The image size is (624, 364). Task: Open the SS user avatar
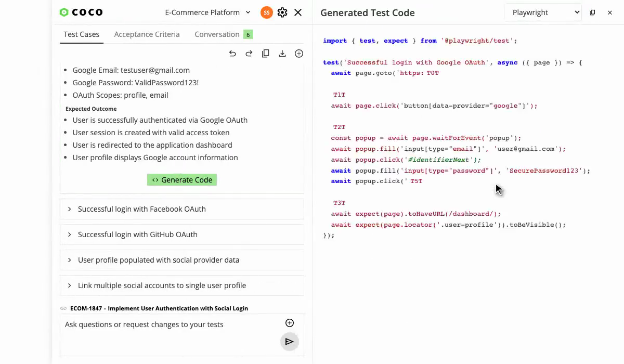266,12
